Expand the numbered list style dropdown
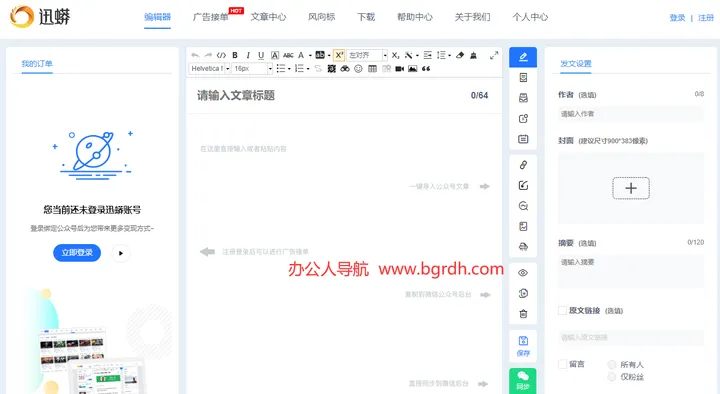This screenshot has height=394, width=720. point(308,69)
